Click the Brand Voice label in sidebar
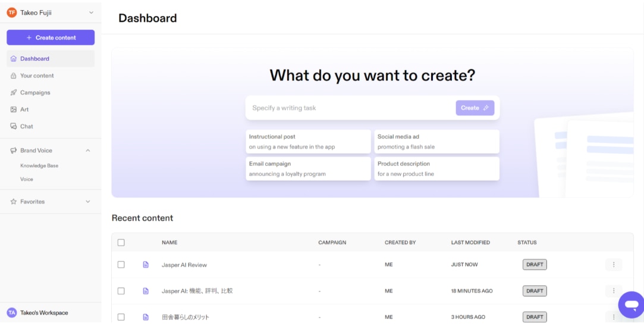This screenshot has width=644, height=332. pos(36,151)
